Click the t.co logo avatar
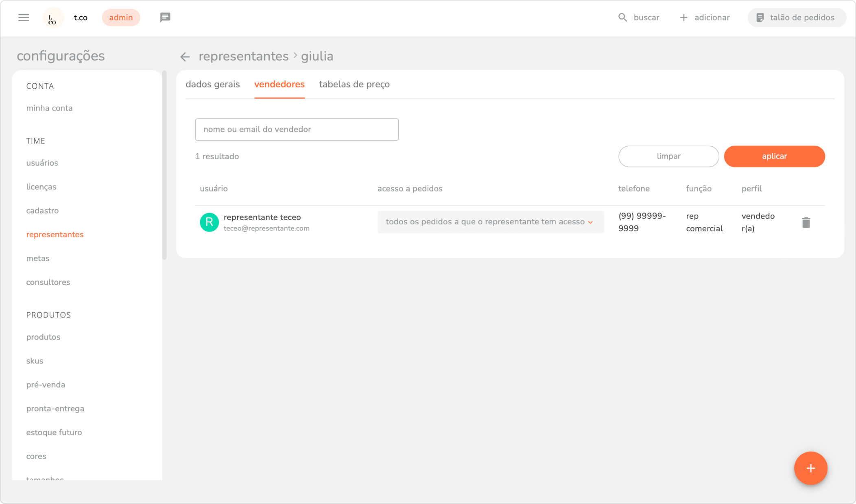Screen dimensions: 856x504 click(53, 18)
